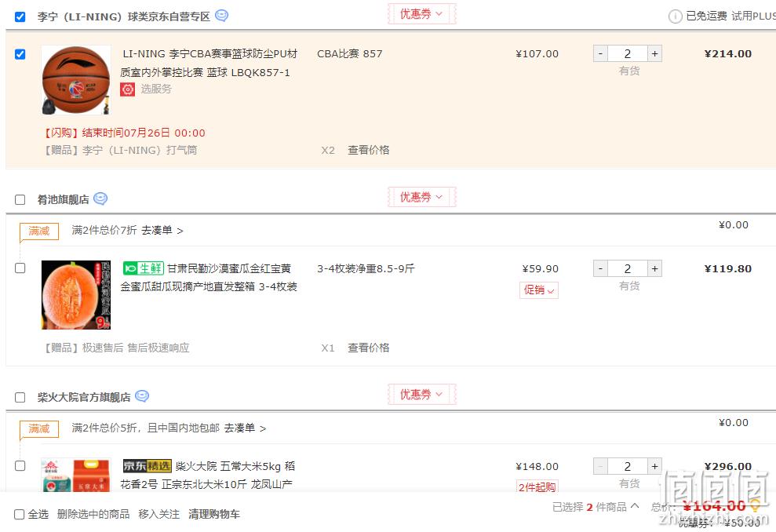Screen dimensions: 776x532
Task: Click the rice subtotal ¥296.00
Action: tap(727, 466)
